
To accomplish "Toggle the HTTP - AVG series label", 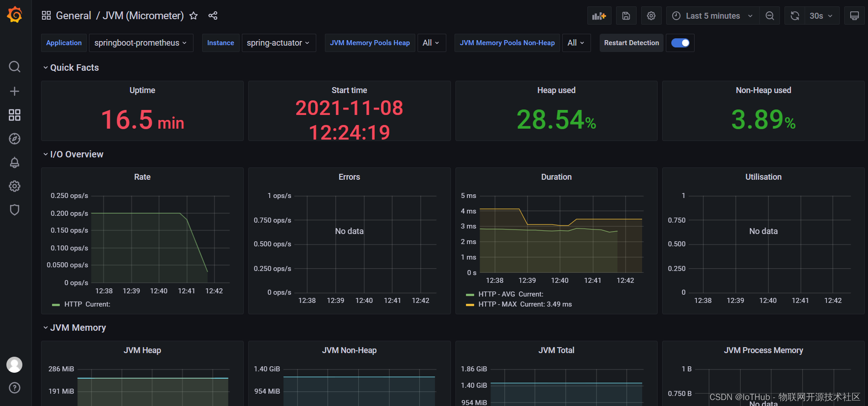I will (x=497, y=294).
